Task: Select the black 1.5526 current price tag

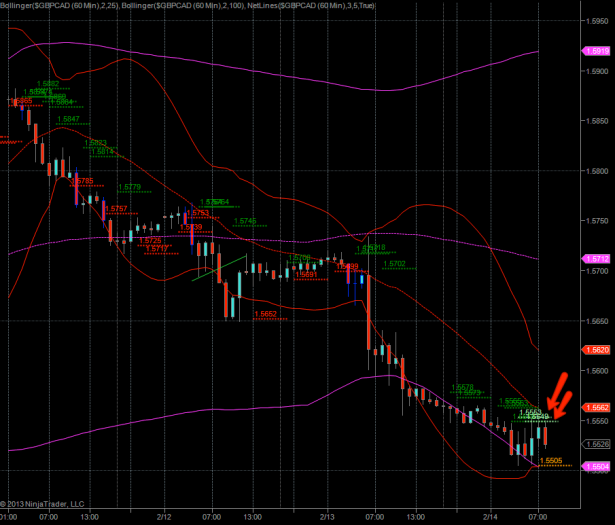Action: pyautogui.click(x=597, y=444)
